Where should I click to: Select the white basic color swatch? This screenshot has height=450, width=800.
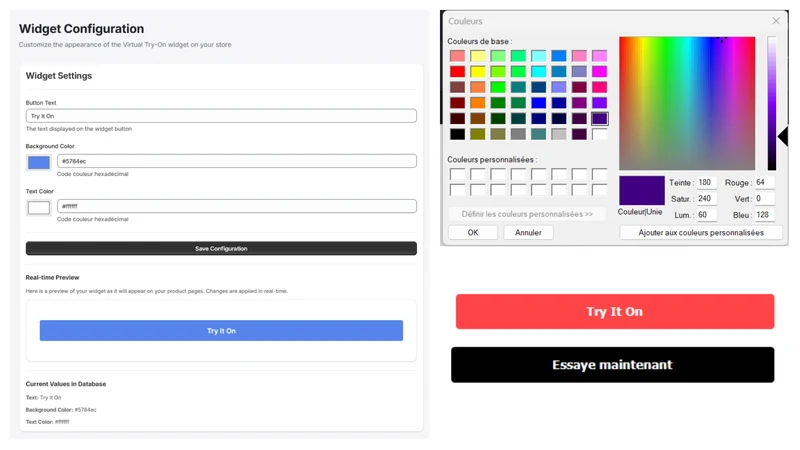click(x=599, y=134)
